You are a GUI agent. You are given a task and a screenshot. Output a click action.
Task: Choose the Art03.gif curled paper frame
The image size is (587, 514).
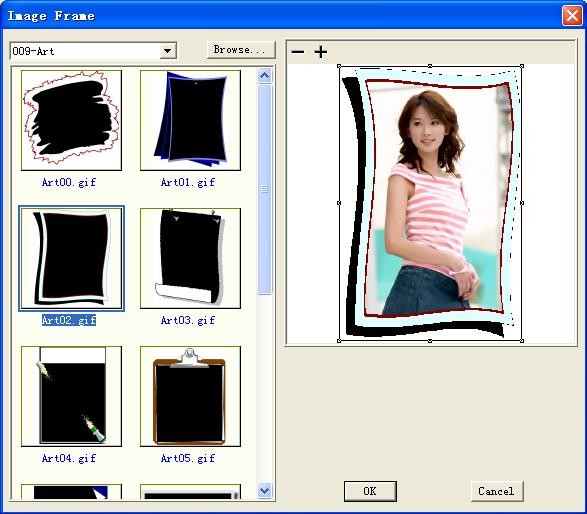(191, 258)
